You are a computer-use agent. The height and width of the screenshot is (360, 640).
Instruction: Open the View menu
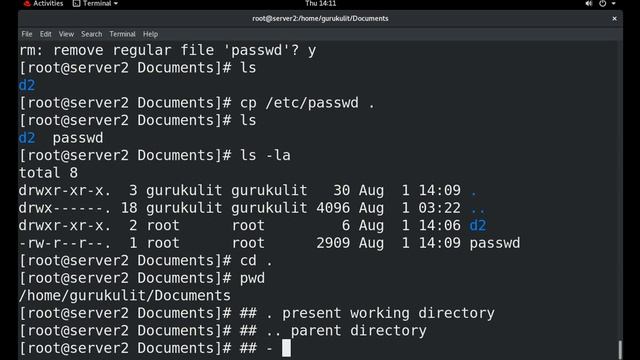[66, 34]
